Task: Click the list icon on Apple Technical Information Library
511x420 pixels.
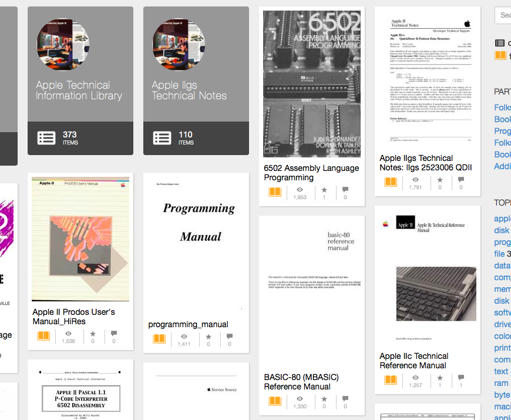Action: click(46, 138)
